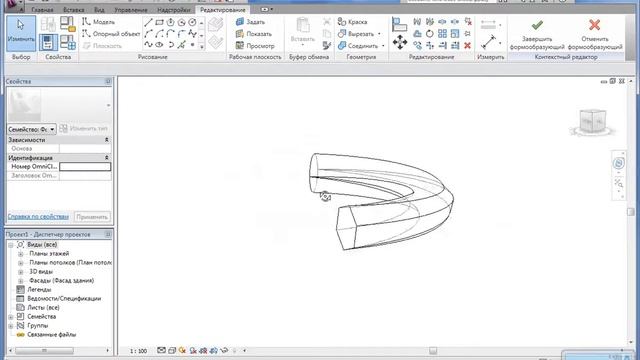Expand the Группы tree node
This screenshot has width=640, height=360.
pyautogui.click(x=11, y=326)
